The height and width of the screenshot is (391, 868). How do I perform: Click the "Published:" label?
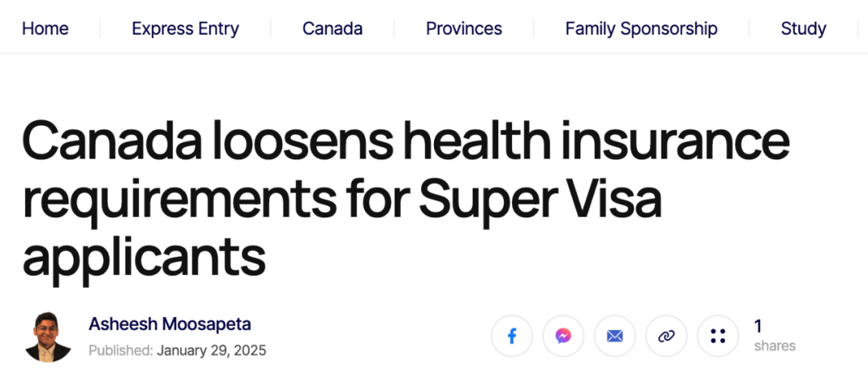pyautogui.click(x=121, y=351)
